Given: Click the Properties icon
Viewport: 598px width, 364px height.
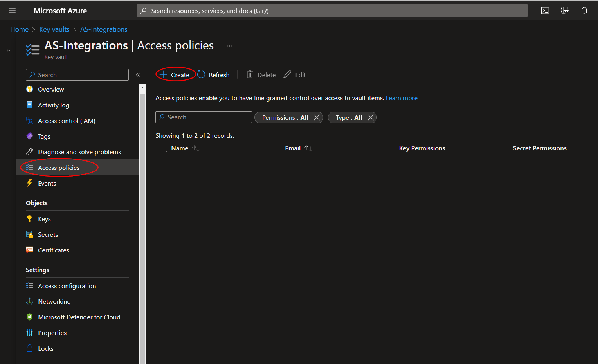Looking at the screenshot, I should pos(29,333).
